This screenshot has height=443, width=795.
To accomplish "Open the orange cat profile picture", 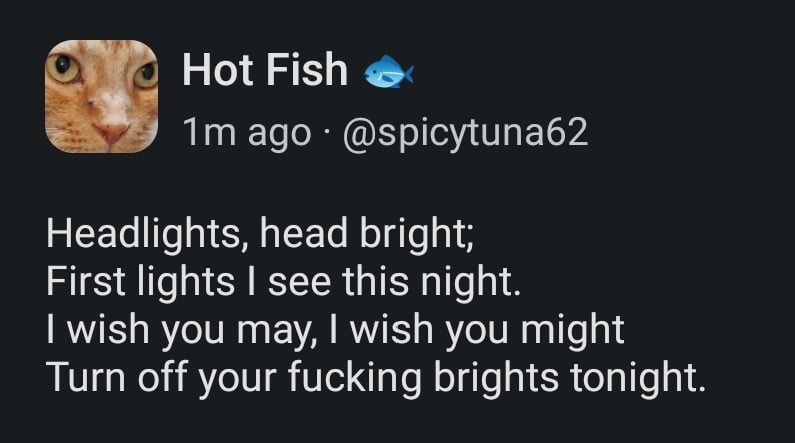I will tap(103, 97).
